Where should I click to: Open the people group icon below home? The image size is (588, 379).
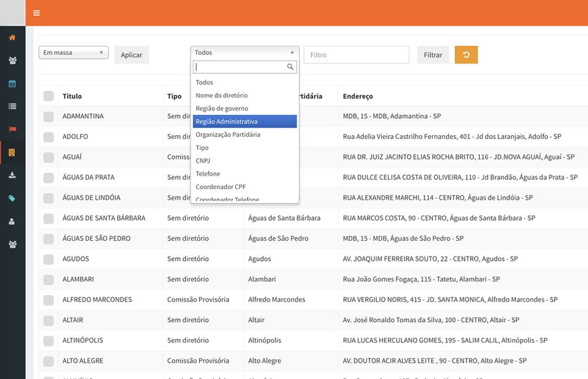click(x=12, y=61)
